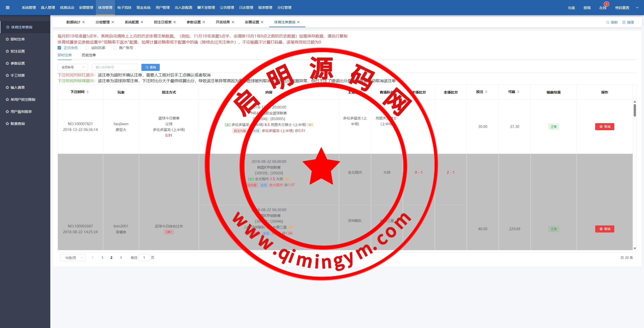Click the 清理 trash icon
Screen dimensions: 644x328
(624, 22)
